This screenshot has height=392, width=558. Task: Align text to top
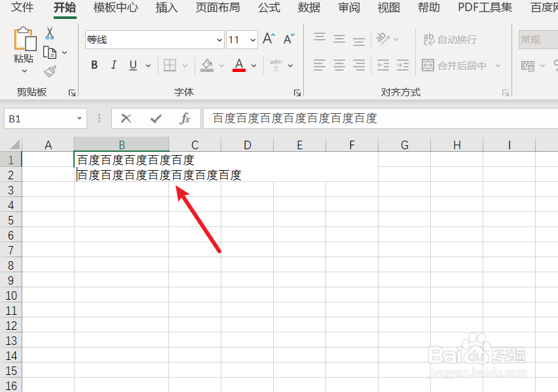(320, 39)
